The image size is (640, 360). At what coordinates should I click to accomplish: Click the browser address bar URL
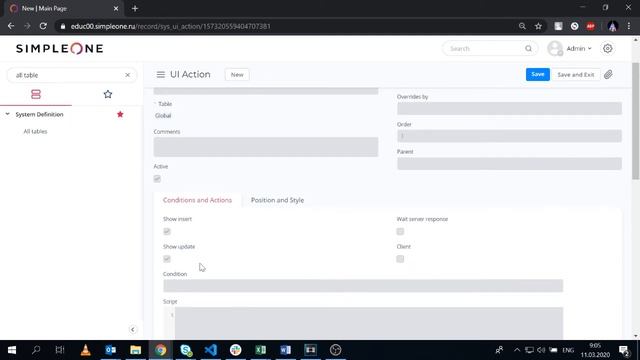click(x=171, y=26)
